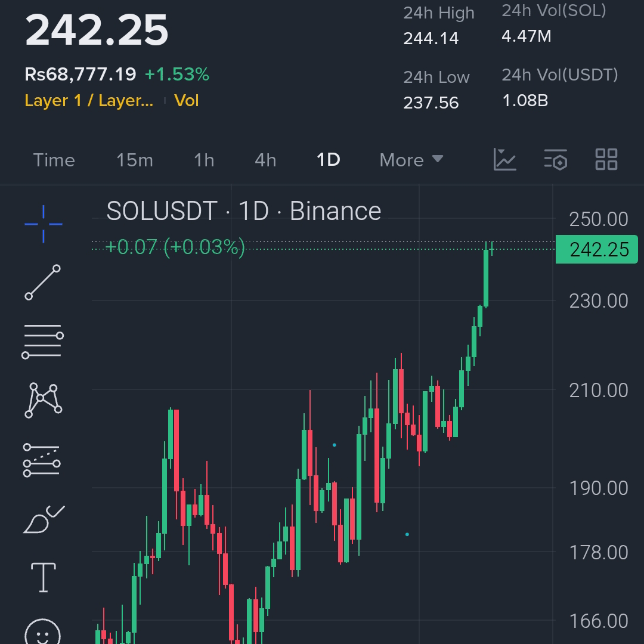
Task: Tap the yellow Vol tag link
Action: 187,101
